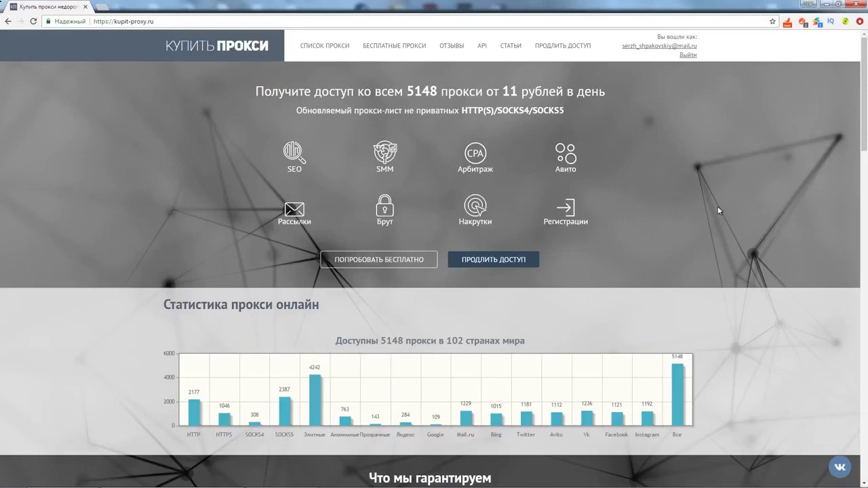Go to Отзывы page
The image size is (868, 488).
[452, 45]
